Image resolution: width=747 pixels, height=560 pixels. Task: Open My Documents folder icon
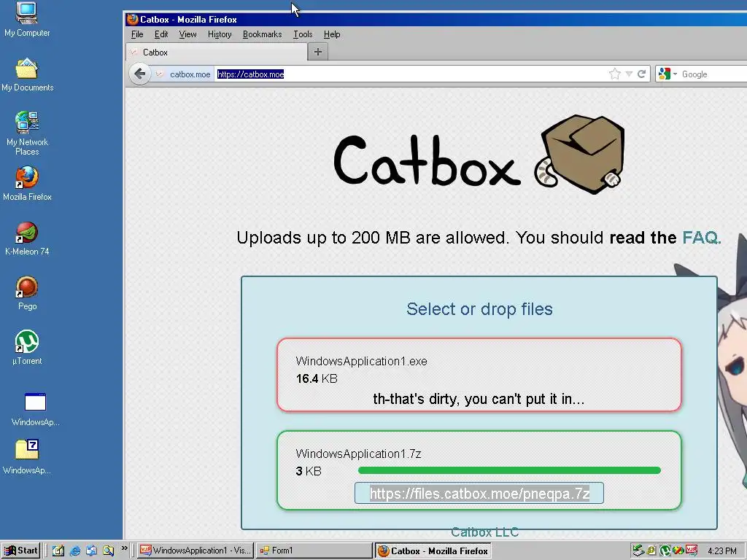[27, 75]
